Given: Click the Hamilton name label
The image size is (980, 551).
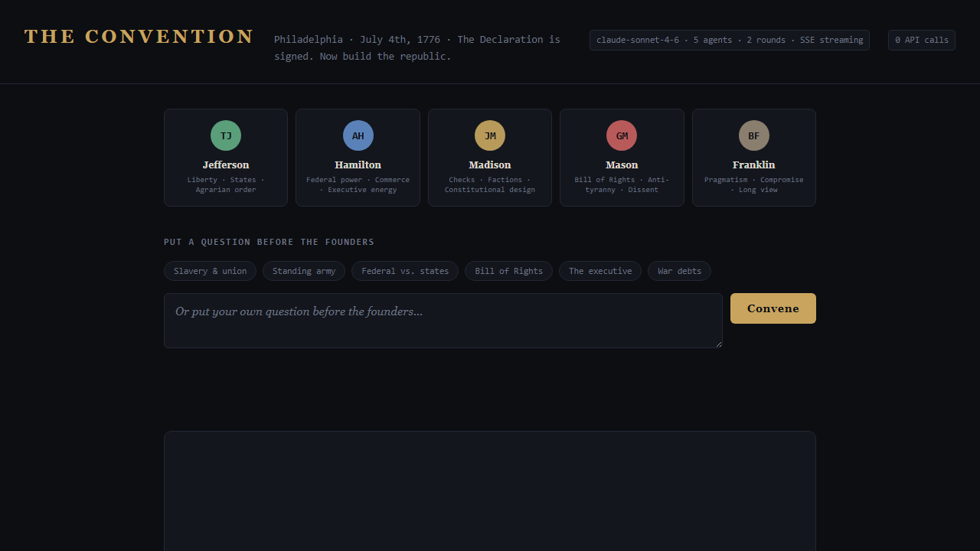Looking at the screenshot, I should (358, 165).
